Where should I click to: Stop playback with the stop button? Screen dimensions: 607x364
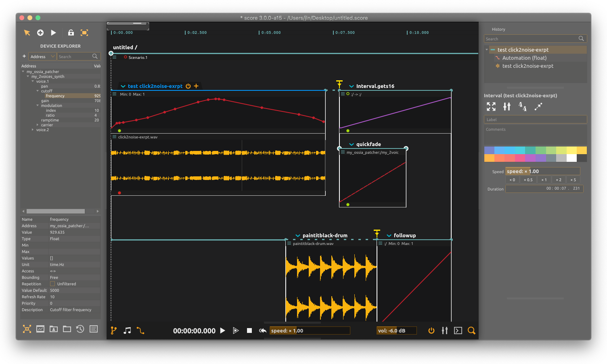coord(249,331)
